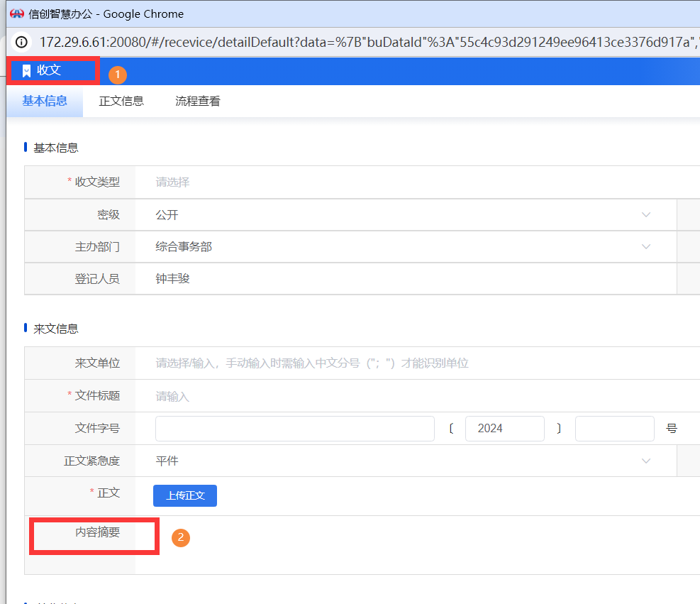Screen dimensions: 700x604
Task: Expand the 正文紧急度 dropdown arrow
Action: (645, 461)
